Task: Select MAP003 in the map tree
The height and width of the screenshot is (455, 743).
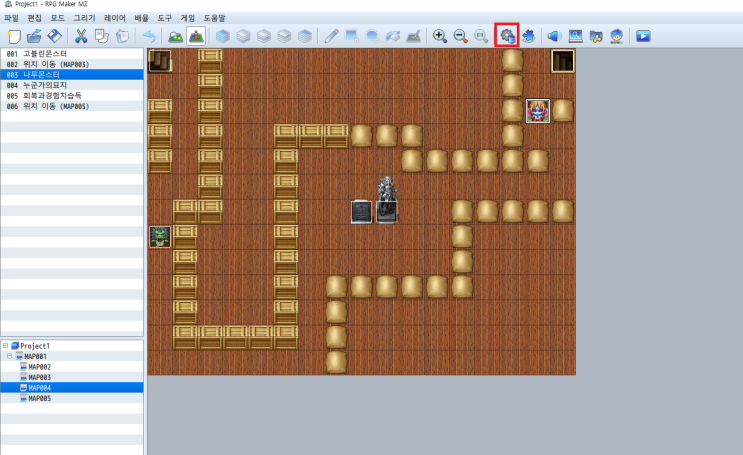Action: tap(40, 377)
